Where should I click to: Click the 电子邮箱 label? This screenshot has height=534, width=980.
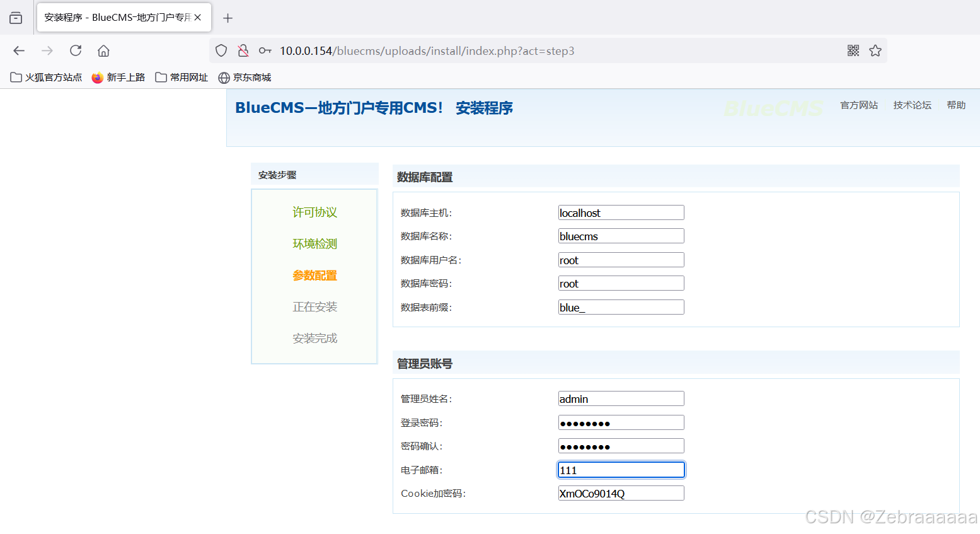coord(422,470)
